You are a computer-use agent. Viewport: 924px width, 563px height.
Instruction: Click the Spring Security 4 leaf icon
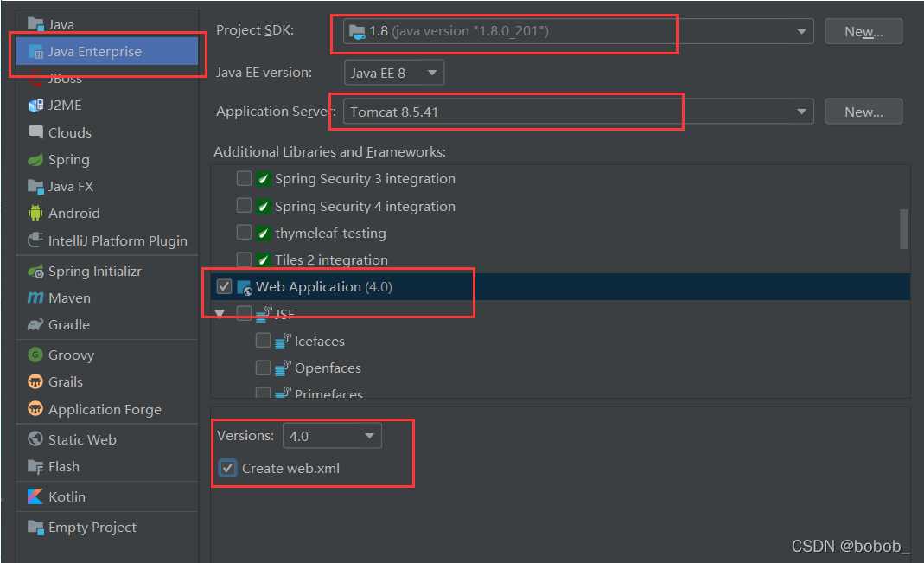tap(264, 206)
